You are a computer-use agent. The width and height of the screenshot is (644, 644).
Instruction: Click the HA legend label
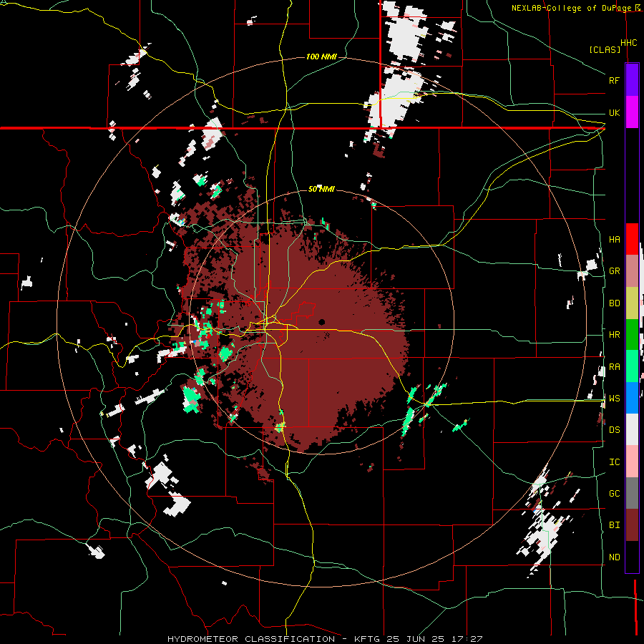click(x=614, y=240)
